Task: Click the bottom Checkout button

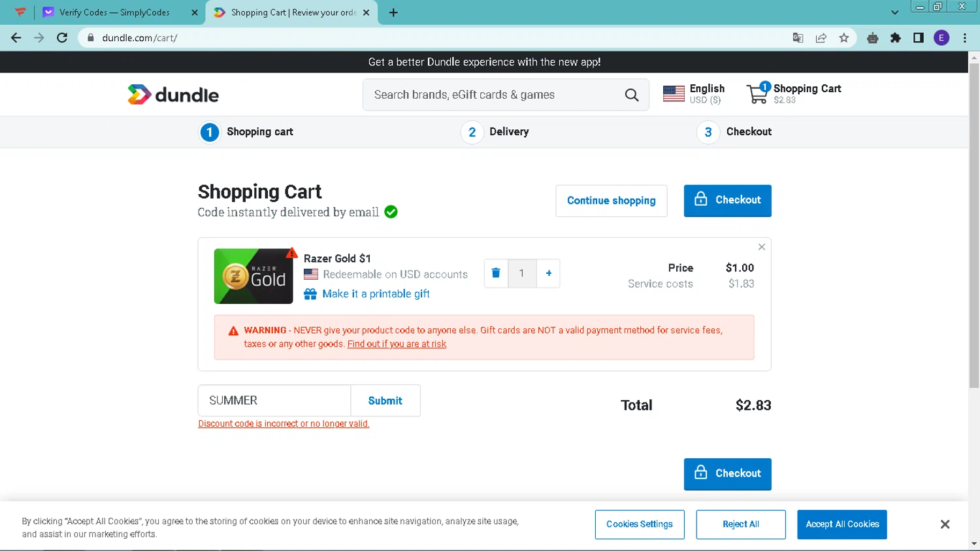Action: pos(728,474)
